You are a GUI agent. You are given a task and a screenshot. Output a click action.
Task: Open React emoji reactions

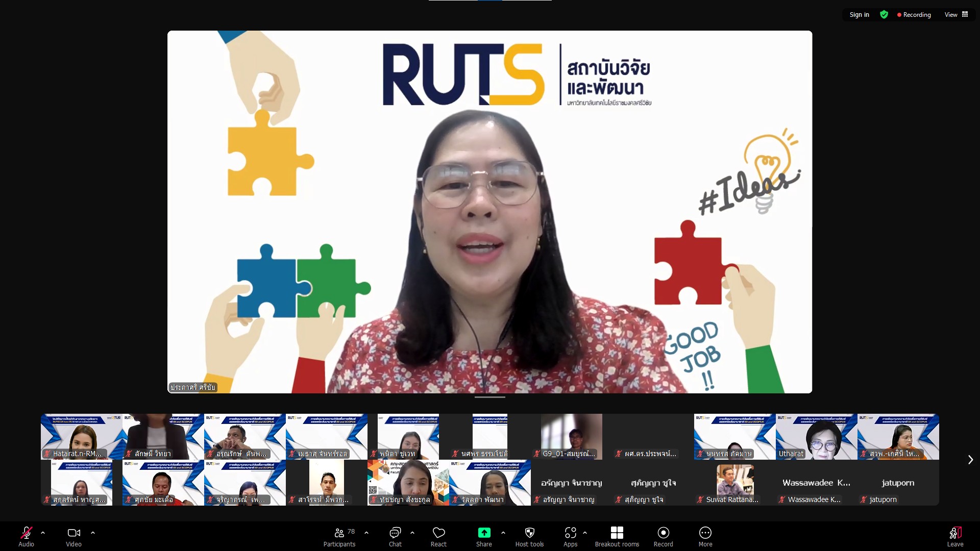[x=438, y=537]
